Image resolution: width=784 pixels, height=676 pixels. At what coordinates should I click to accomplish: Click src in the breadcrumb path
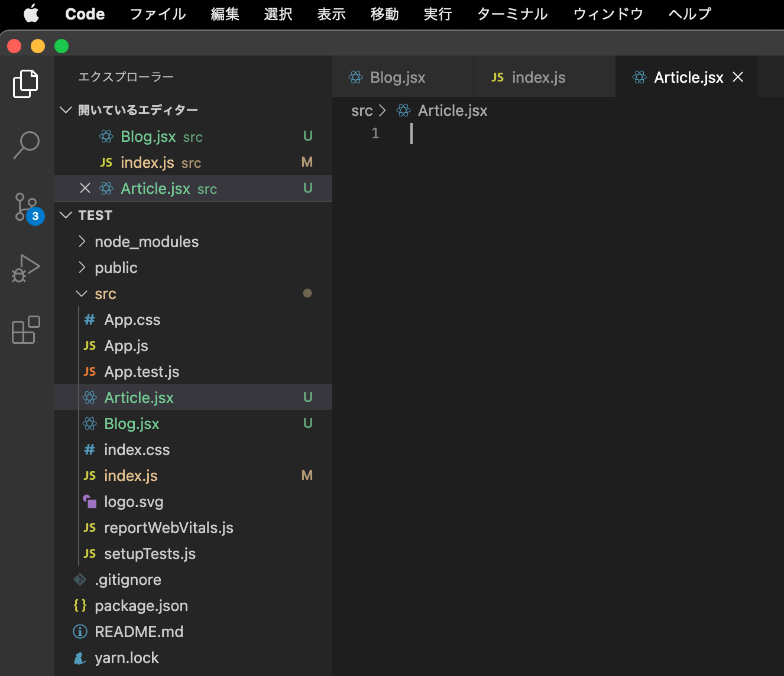(x=361, y=110)
